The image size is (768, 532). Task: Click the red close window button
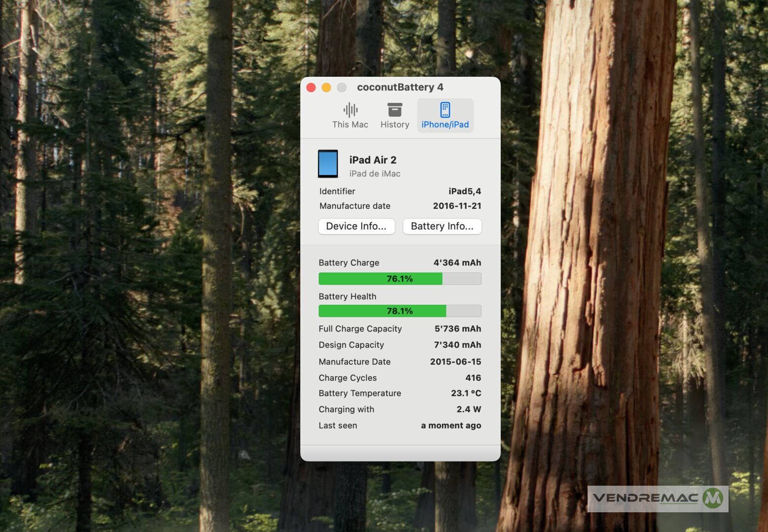(311, 88)
